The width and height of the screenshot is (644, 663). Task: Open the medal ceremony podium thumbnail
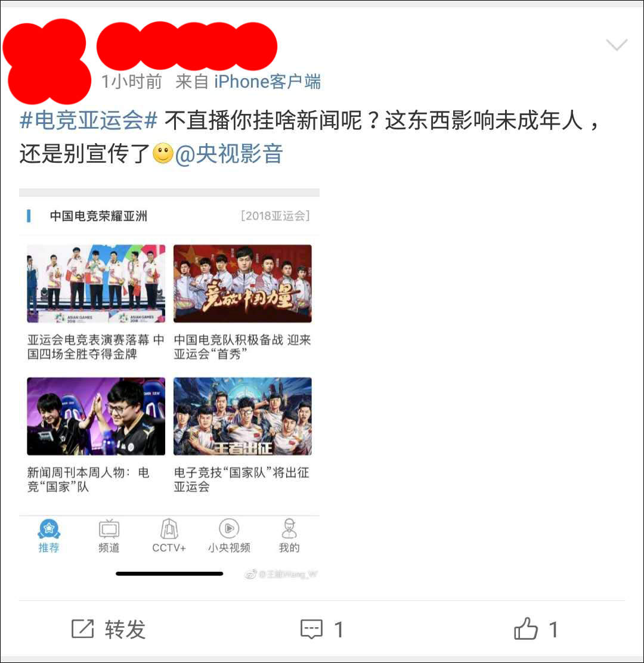(x=96, y=284)
